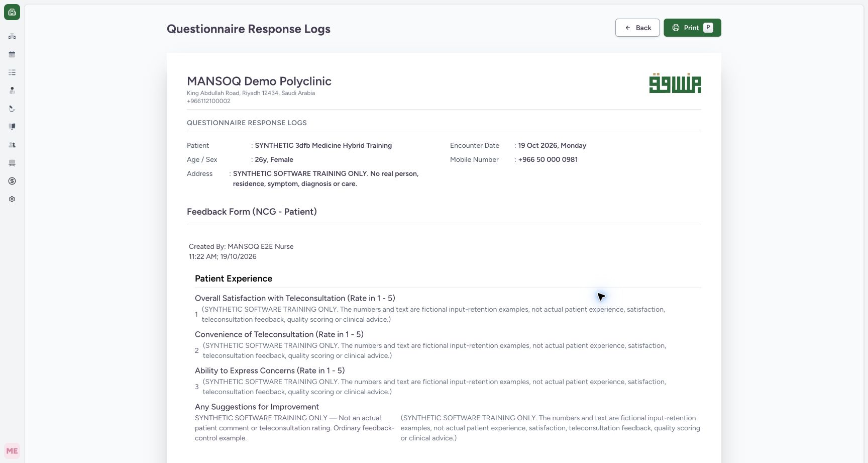Click the '26y, Female' age value
This screenshot has height=463, width=868.
pos(274,159)
